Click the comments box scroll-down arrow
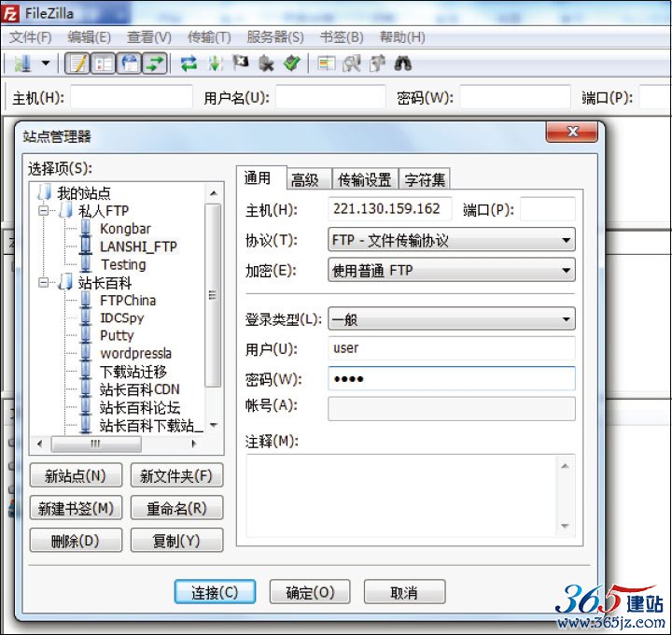 tap(565, 526)
